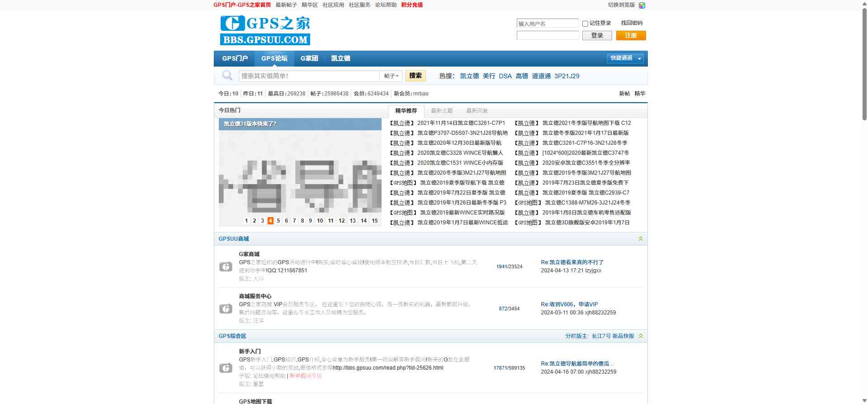The height and width of the screenshot is (404, 868).
Task: Enable the 记住登录 checkbox
Action: (585, 24)
